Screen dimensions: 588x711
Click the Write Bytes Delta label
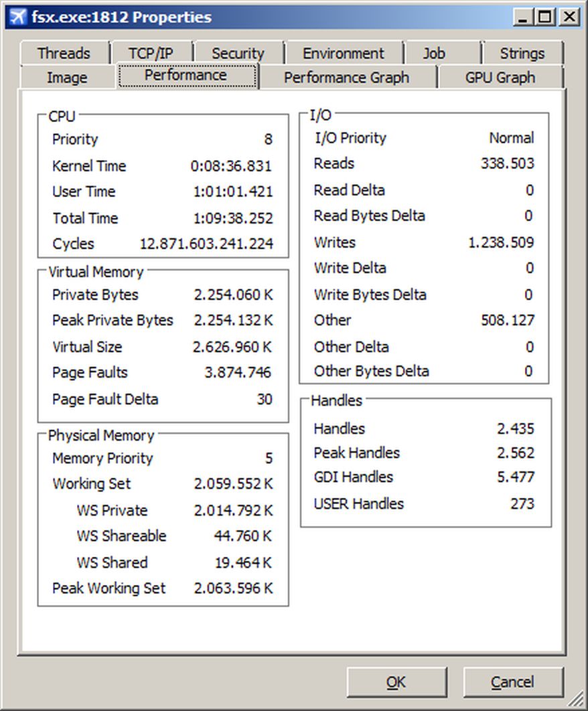point(370,295)
